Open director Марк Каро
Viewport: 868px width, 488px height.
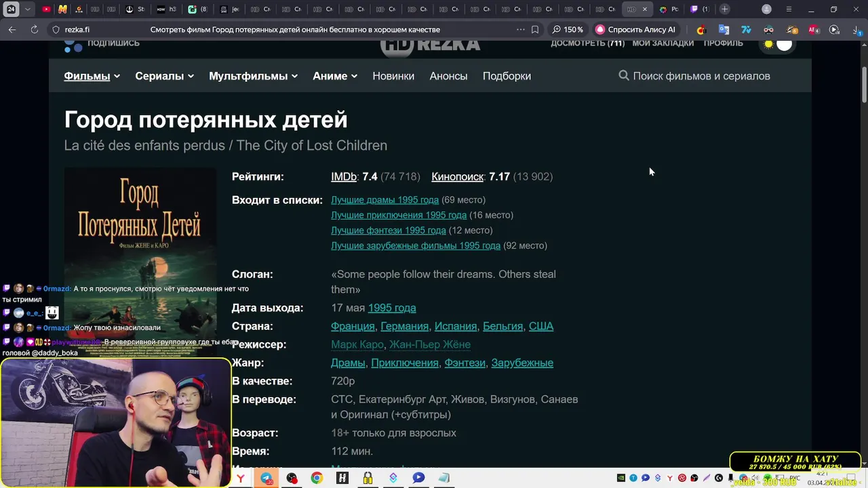pos(357,344)
